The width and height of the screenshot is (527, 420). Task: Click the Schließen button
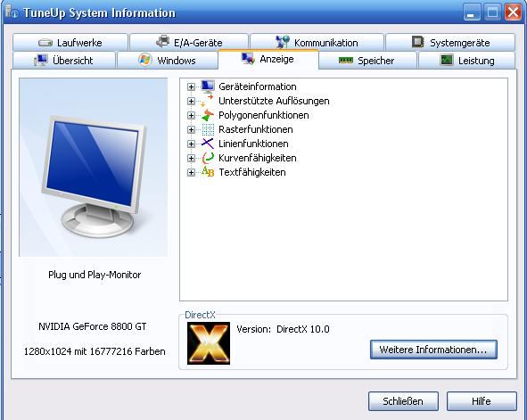pos(403,401)
